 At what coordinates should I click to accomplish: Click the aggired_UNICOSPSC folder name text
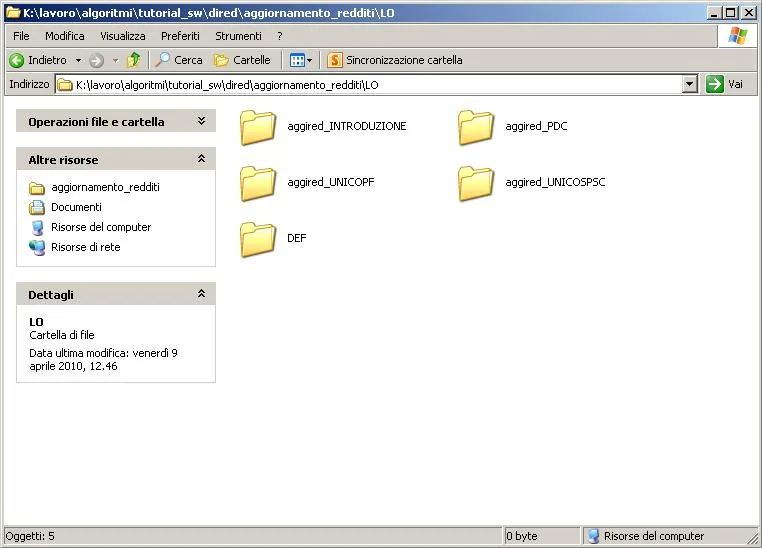click(x=555, y=182)
